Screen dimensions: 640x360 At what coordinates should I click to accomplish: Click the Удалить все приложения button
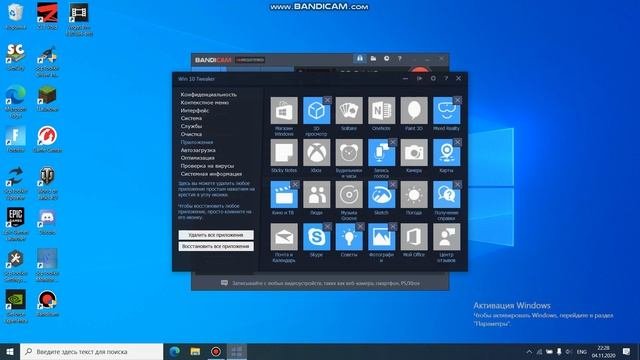216,235
